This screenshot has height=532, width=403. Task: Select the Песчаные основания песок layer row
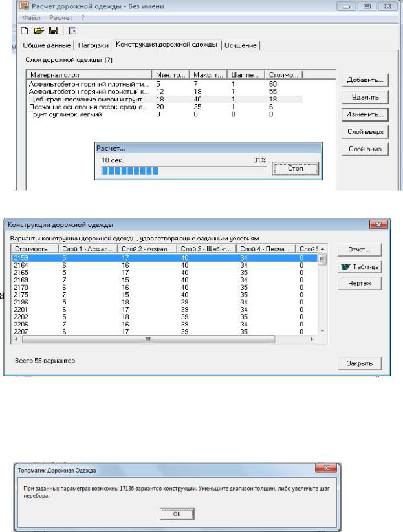[165, 107]
